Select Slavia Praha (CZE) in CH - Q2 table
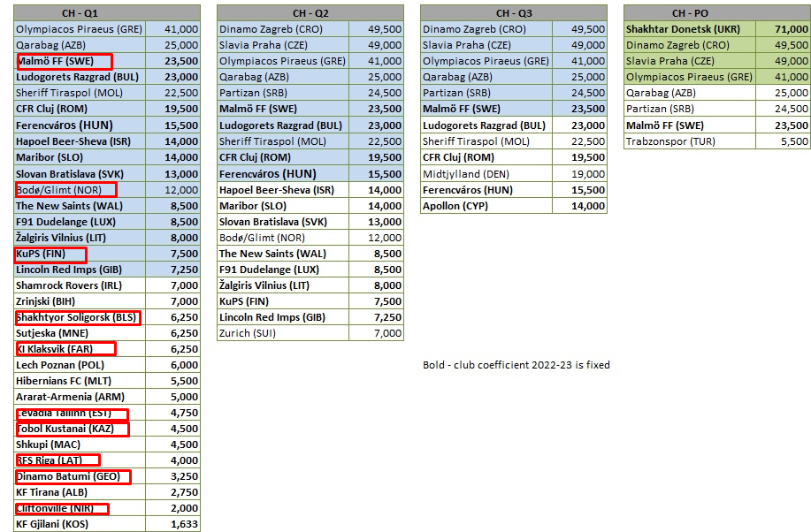This screenshot has height=532, width=811. pyautogui.click(x=283, y=45)
